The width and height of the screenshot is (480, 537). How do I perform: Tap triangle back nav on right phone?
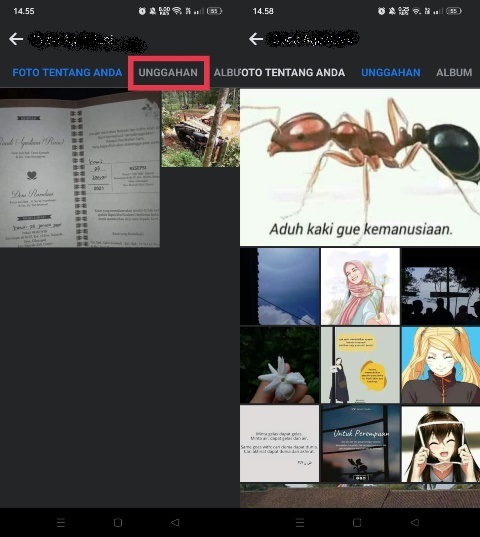click(415, 523)
